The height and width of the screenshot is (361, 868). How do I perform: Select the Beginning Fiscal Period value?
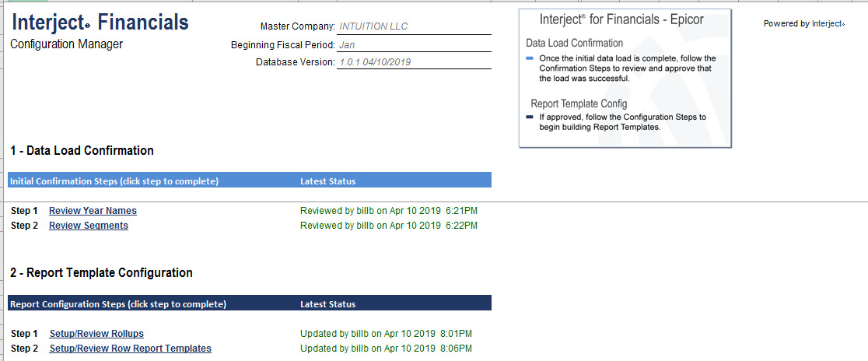pos(414,44)
